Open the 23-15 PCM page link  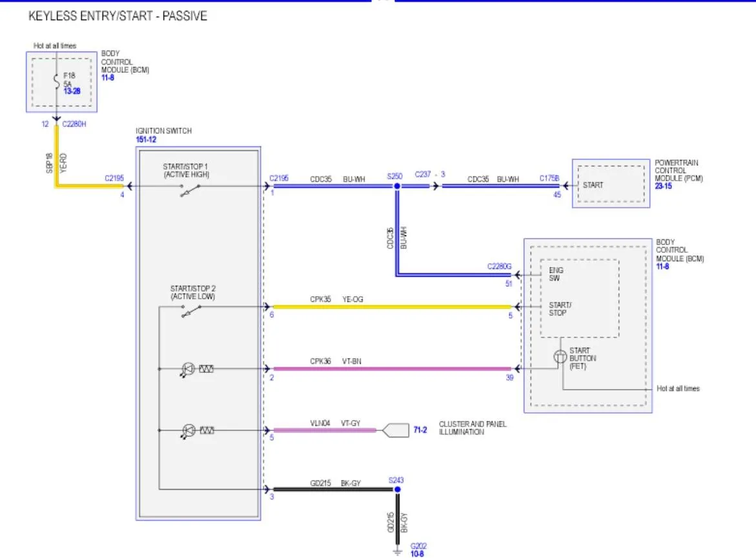pyautogui.click(x=663, y=186)
